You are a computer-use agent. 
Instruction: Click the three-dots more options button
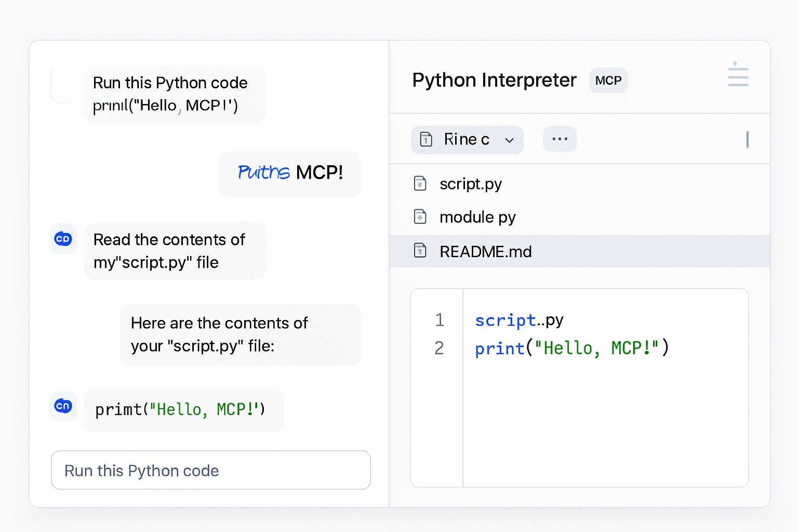coord(560,139)
